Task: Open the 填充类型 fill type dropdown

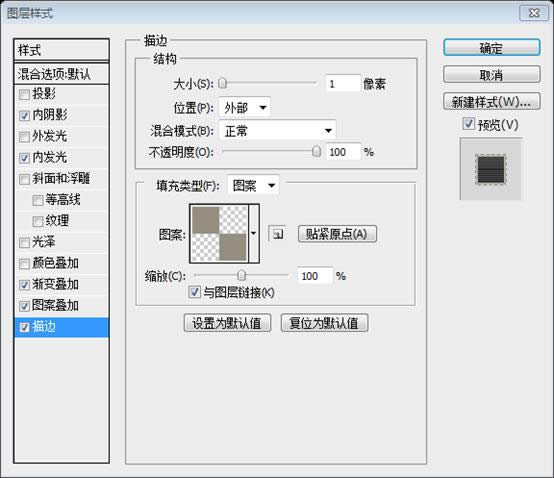Action: pos(253,185)
